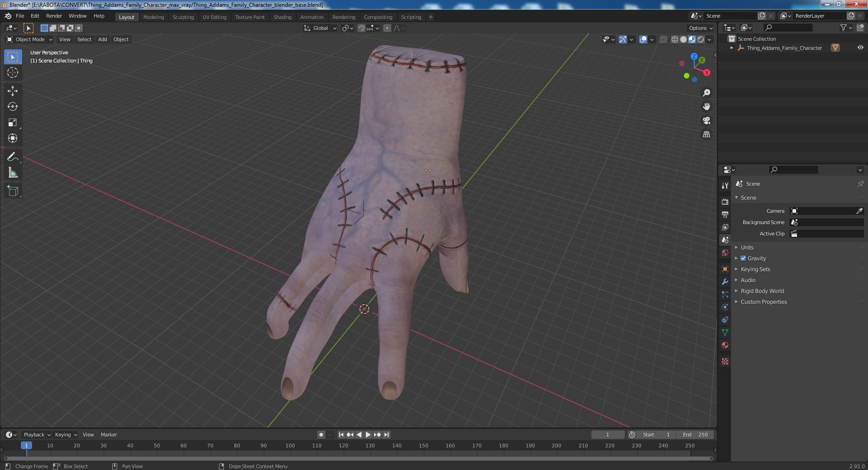Activate the Scale tool

point(13,122)
